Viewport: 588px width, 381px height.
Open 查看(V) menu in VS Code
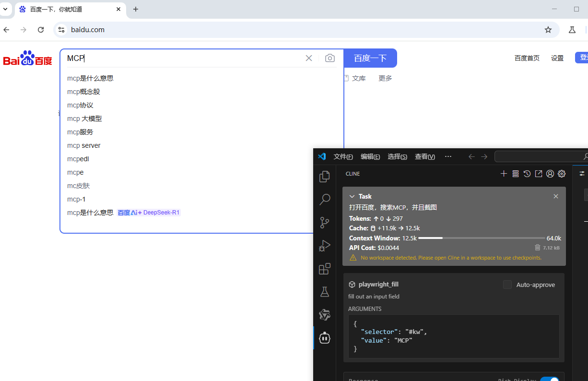pyautogui.click(x=425, y=156)
